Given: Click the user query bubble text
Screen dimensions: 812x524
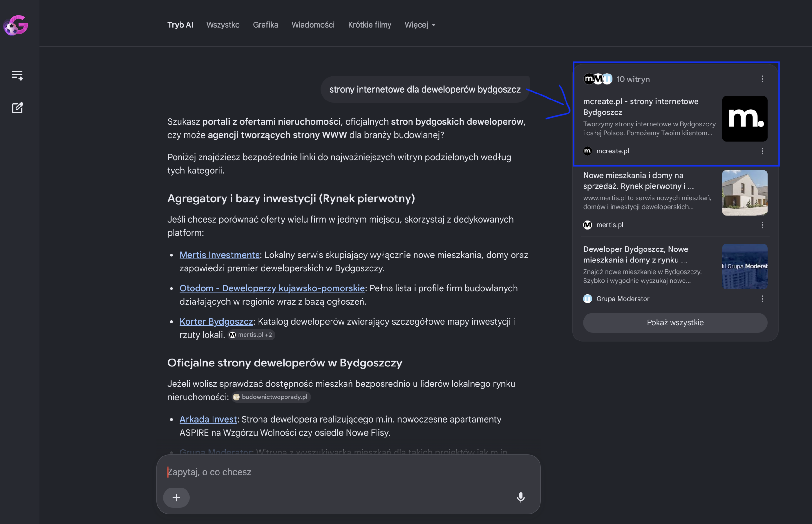Looking at the screenshot, I should tap(424, 89).
